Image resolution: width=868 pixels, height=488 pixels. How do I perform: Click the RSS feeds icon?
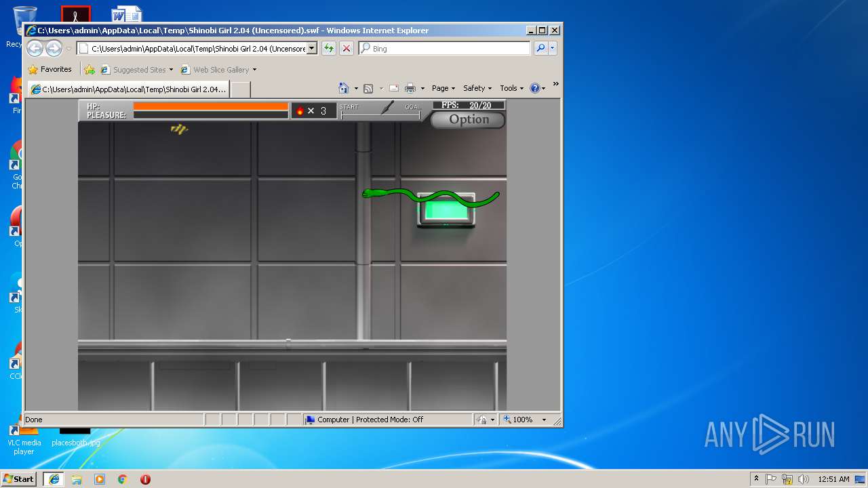368,88
